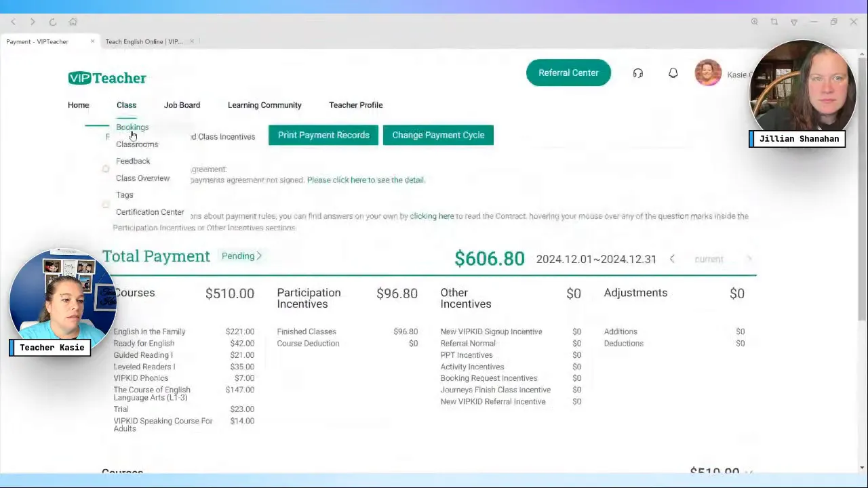Viewport: 868px width, 488px height.
Task: Switch to Teach English Online tab
Action: pos(144,41)
